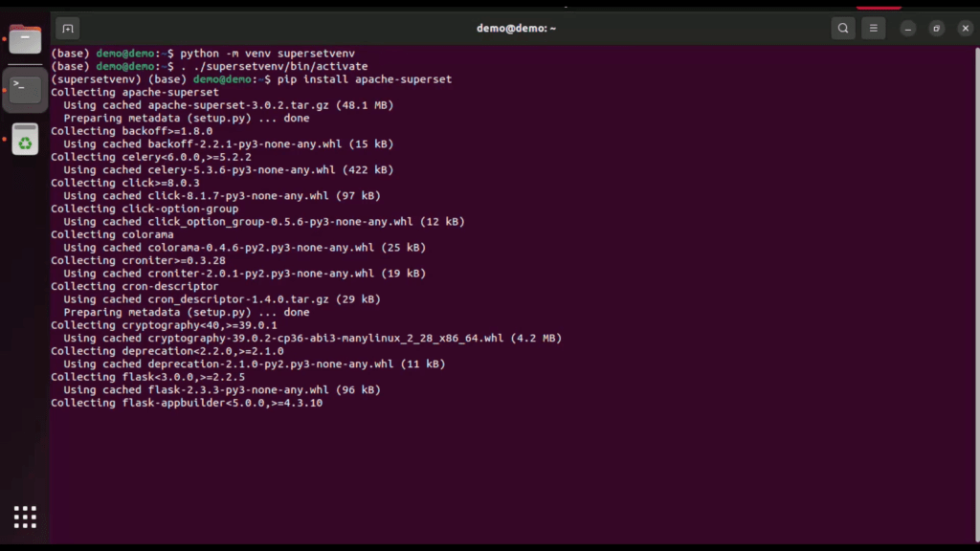The image size is (980, 551).
Task: Click the demo@demo: ~ window title
Action: coord(516,28)
